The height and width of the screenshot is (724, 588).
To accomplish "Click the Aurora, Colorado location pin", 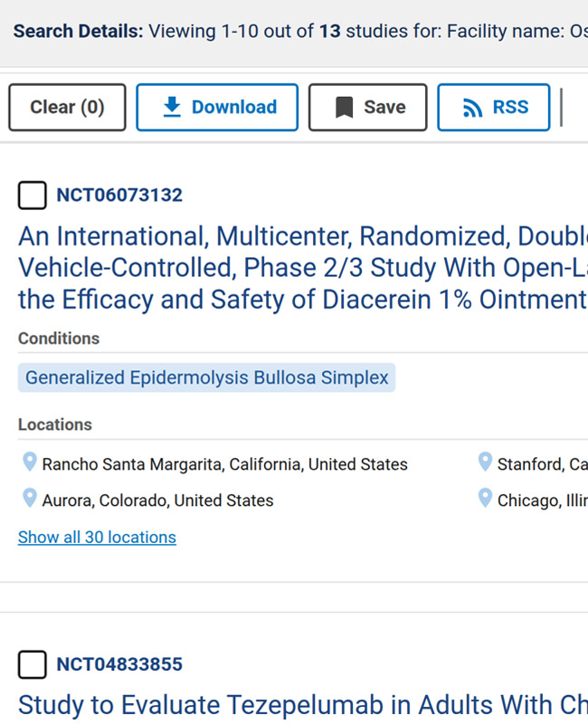I will pos(30,499).
